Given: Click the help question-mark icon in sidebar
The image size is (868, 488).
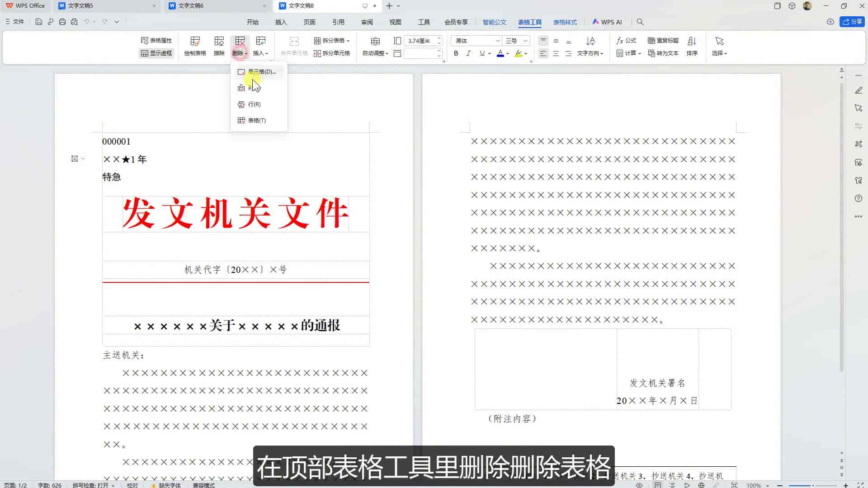Looking at the screenshot, I should click(859, 198).
